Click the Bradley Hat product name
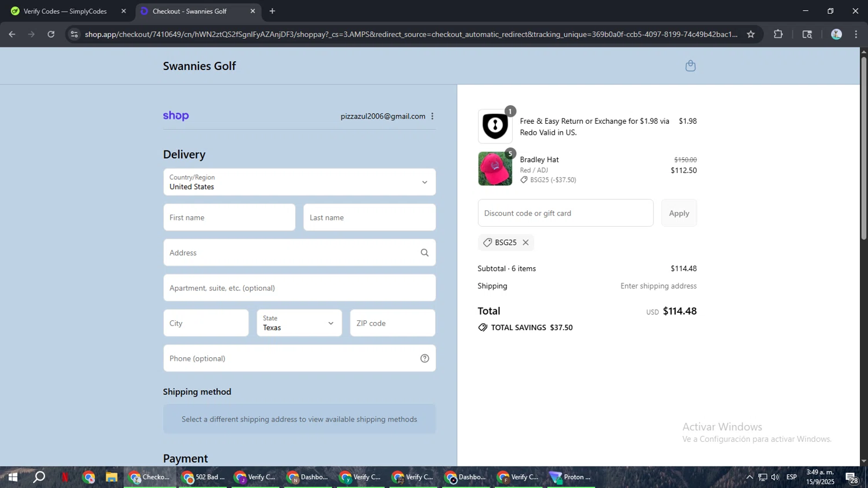Image resolution: width=868 pixels, height=488 pixels. [x=539, y=160]
